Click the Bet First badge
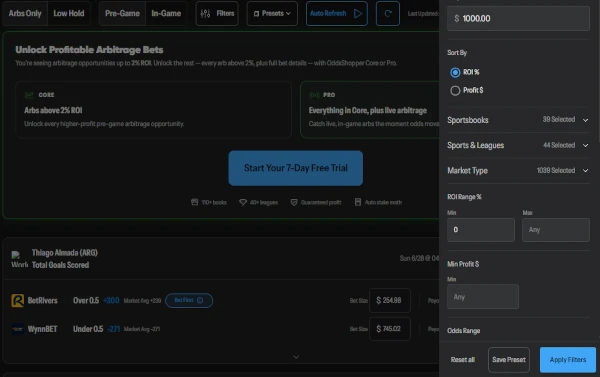The height and width of the screenshot is (377, 600). tap(189, 300)
